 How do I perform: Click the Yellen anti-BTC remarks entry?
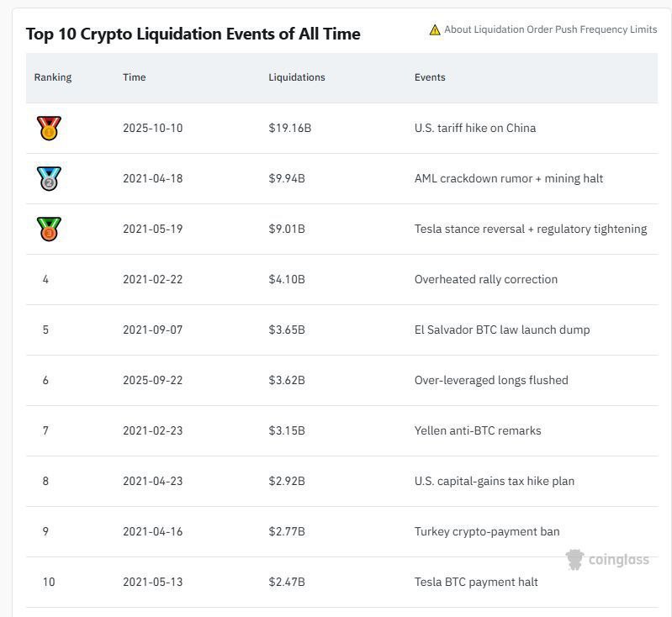tap(478, 431)
